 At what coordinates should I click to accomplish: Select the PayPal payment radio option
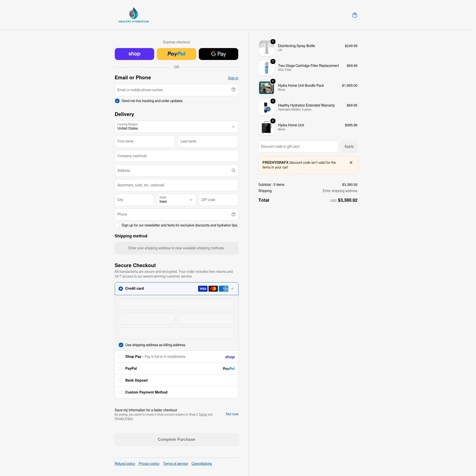pyautogui.click(x=121, y=369)
